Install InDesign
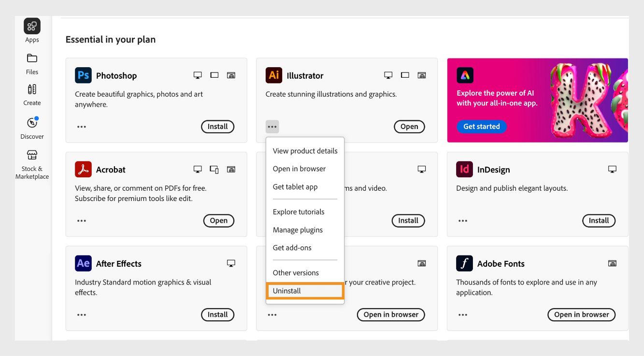The height and width of the screenshot is (356, 644). coord(599,221)
